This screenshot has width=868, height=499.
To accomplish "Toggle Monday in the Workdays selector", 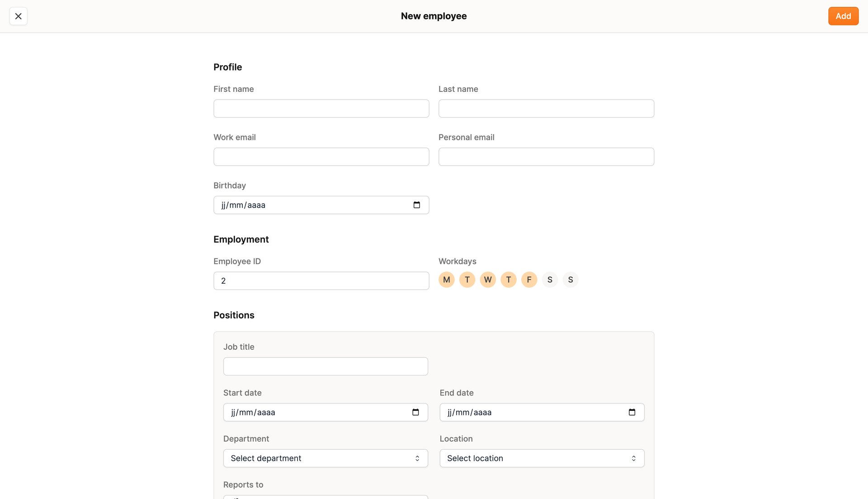I will tap(446, 280).
